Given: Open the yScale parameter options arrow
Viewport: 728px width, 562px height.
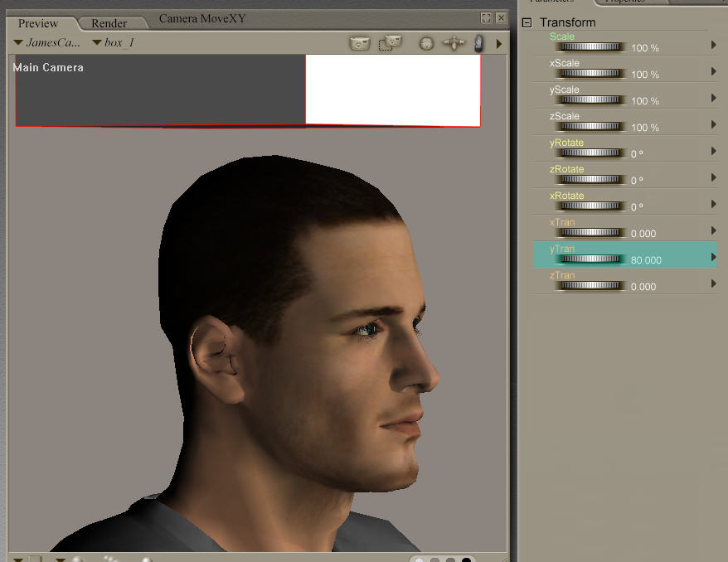Looking at the screenshot, I should click(x=714, y=98).
